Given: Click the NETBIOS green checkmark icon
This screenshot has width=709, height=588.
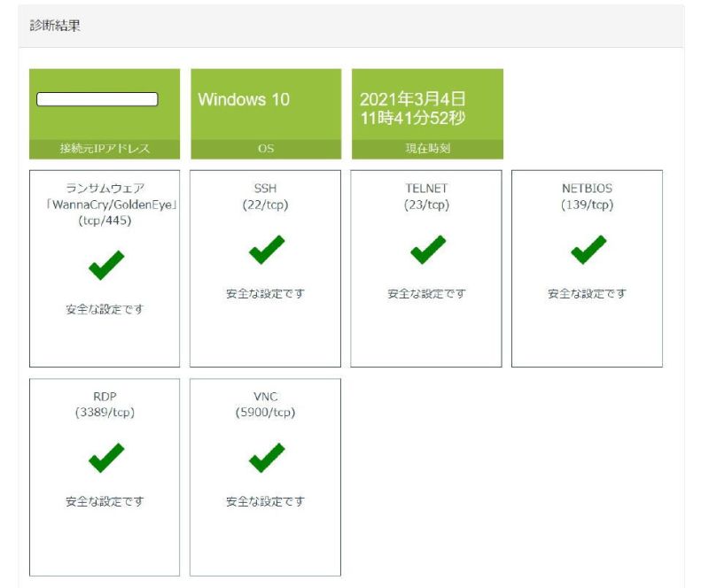Looking at the screenshot, I should 587,251.
